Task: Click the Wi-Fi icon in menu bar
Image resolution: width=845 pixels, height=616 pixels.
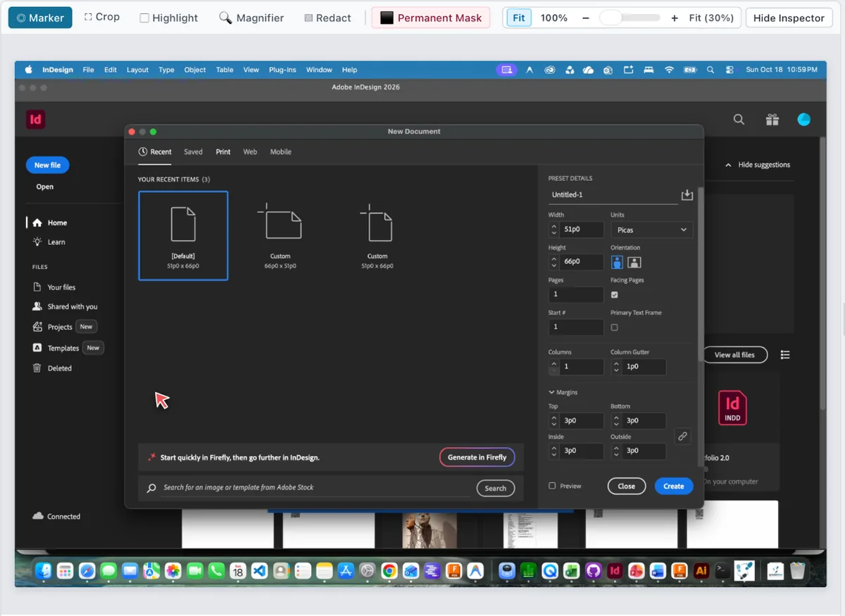Action: click(x=669, y=70)
